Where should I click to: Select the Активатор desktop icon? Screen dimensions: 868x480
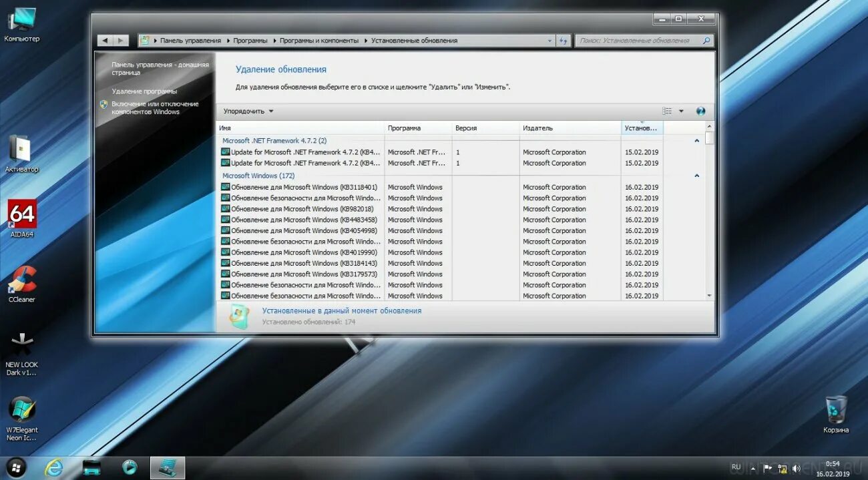(22, 153)
